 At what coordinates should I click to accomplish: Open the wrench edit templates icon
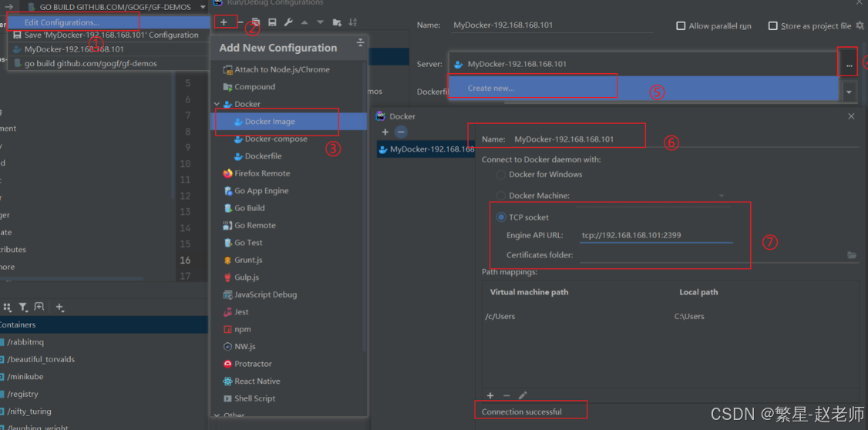[x=288, y=23]
